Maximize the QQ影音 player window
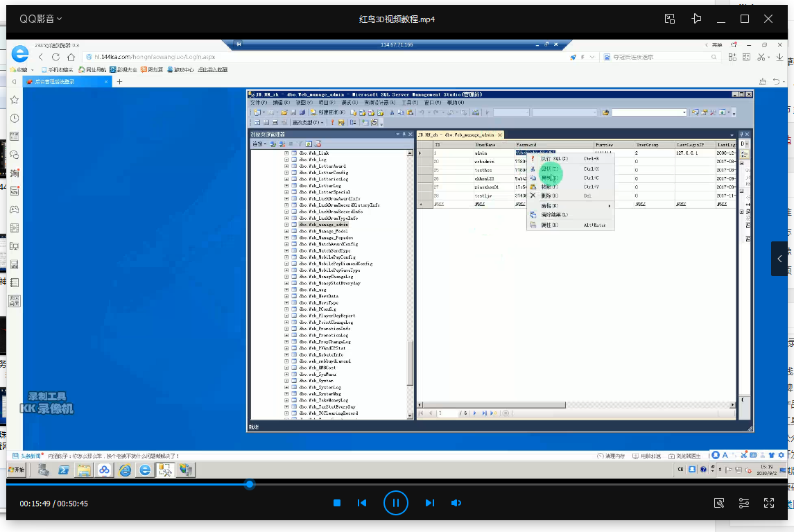This screenshot has height=532, width=794. (745, 19)
